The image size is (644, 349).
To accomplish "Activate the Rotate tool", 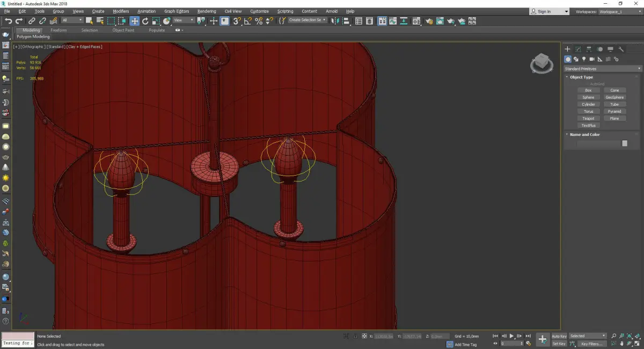I will 145,21.
